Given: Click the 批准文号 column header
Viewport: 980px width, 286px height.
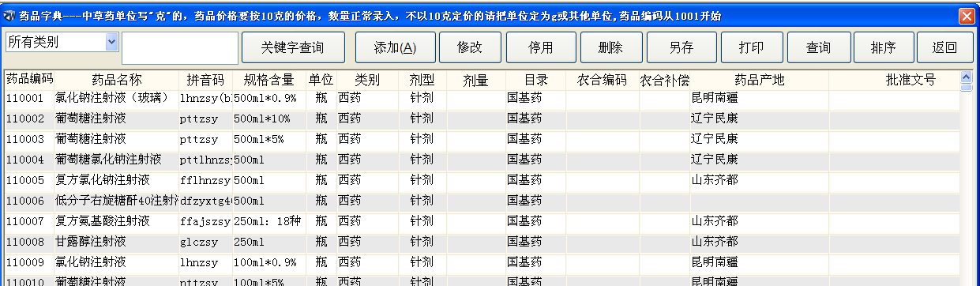Looking at the screenshot, I should click(x=894, y=80).
